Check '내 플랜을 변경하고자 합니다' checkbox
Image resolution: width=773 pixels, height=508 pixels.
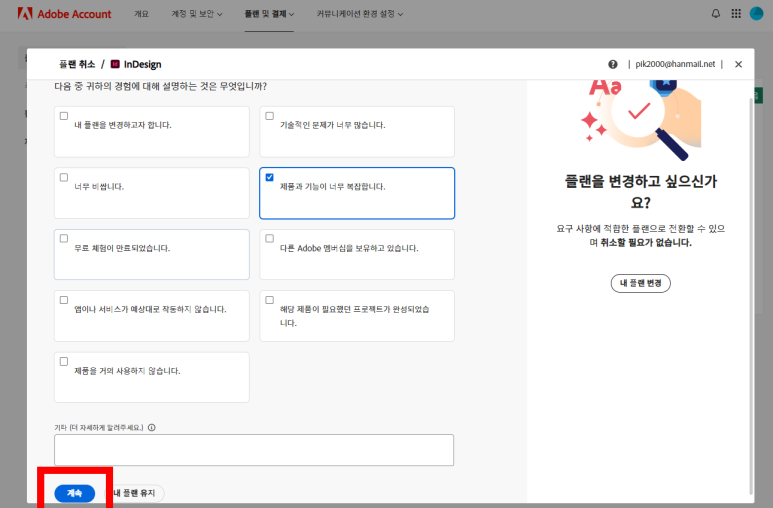tap(64, 116)
